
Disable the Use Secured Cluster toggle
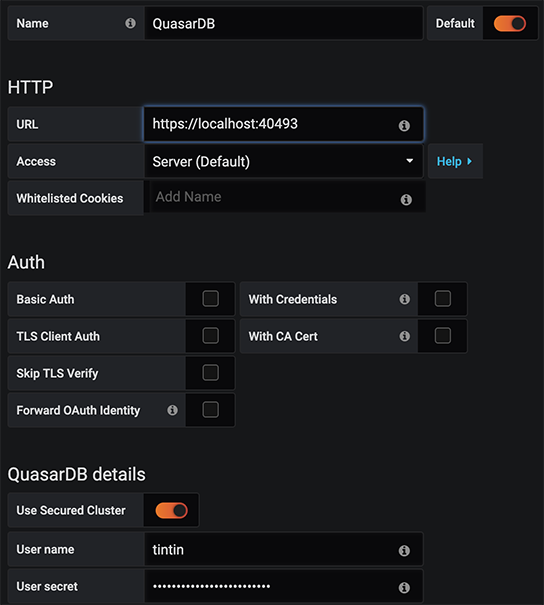click(171, 510)
